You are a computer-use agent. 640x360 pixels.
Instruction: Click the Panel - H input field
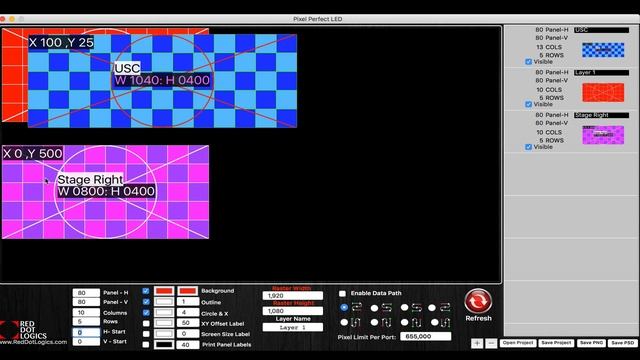[x=86, y=293]
